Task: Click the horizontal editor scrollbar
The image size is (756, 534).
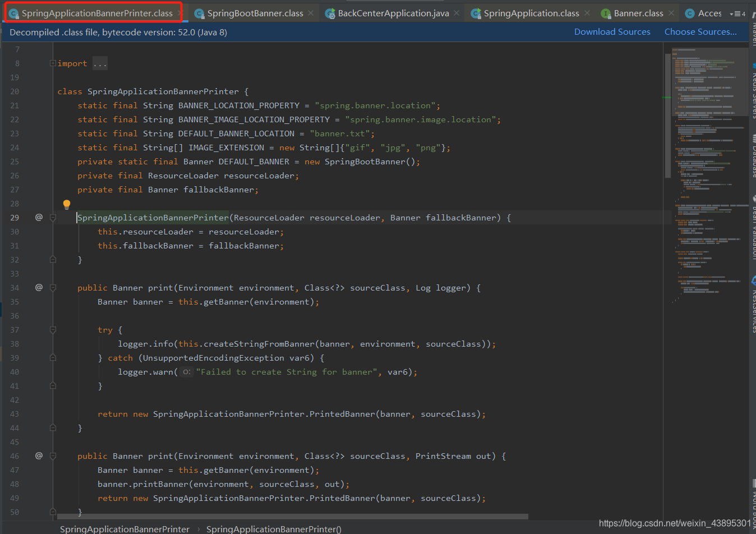Action: coord(292,517)
